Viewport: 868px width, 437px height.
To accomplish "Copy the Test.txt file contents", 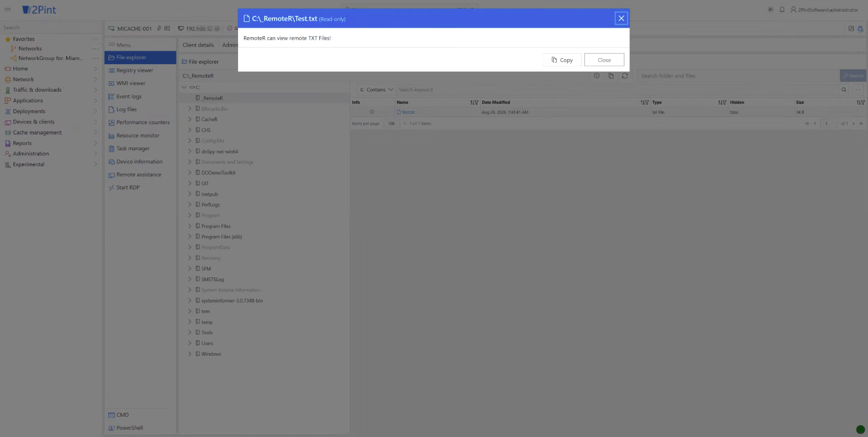I will (562, 60).
